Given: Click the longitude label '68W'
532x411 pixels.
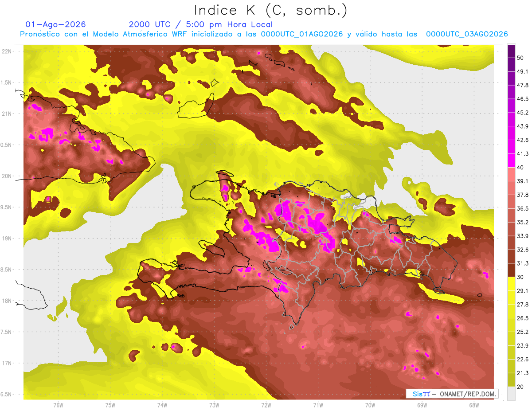Looking at the screenshot, I should click(474, 405).
